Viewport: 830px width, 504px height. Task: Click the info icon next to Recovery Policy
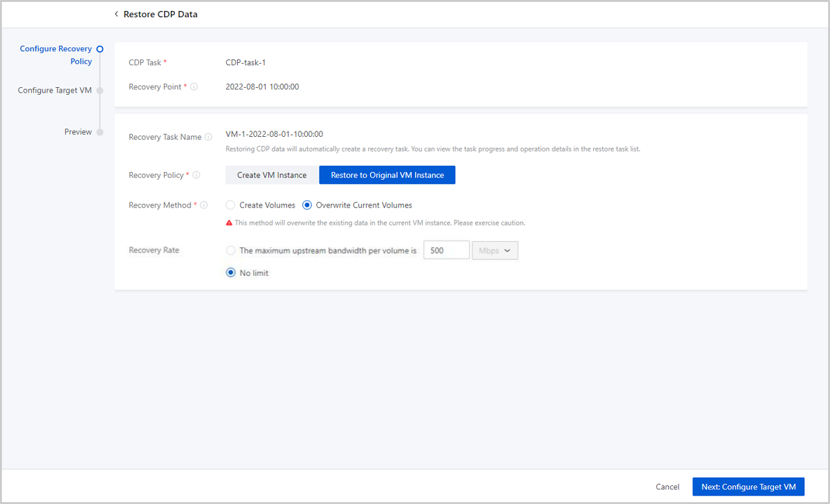coord(196,176)
